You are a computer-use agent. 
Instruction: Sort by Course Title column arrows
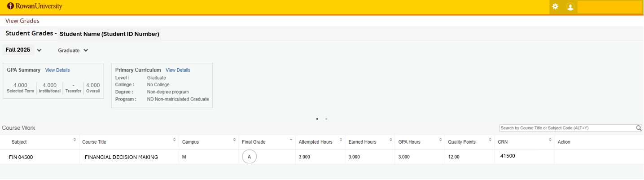pos(174,140)
